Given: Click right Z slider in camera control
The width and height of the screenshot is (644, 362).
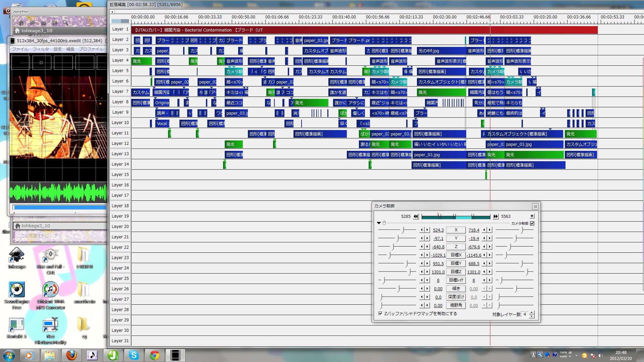Looking at the screenshot, I should click(x=515, y=247).
